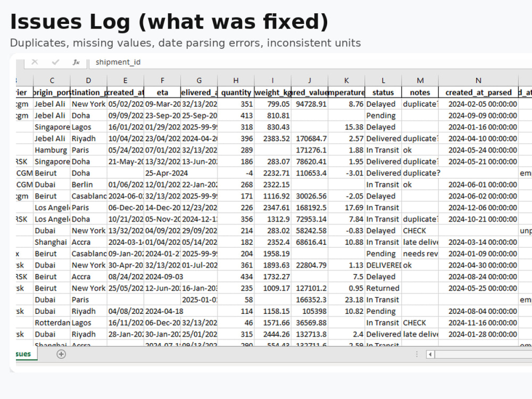The width and height of the screenshot is (532, 399).
Task: Click the '2024-09-03' eta cell
Action: (x=162, y=277)
